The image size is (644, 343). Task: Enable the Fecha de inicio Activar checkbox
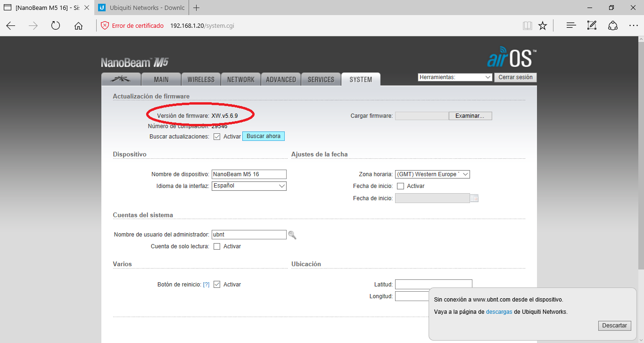point(400,186)
